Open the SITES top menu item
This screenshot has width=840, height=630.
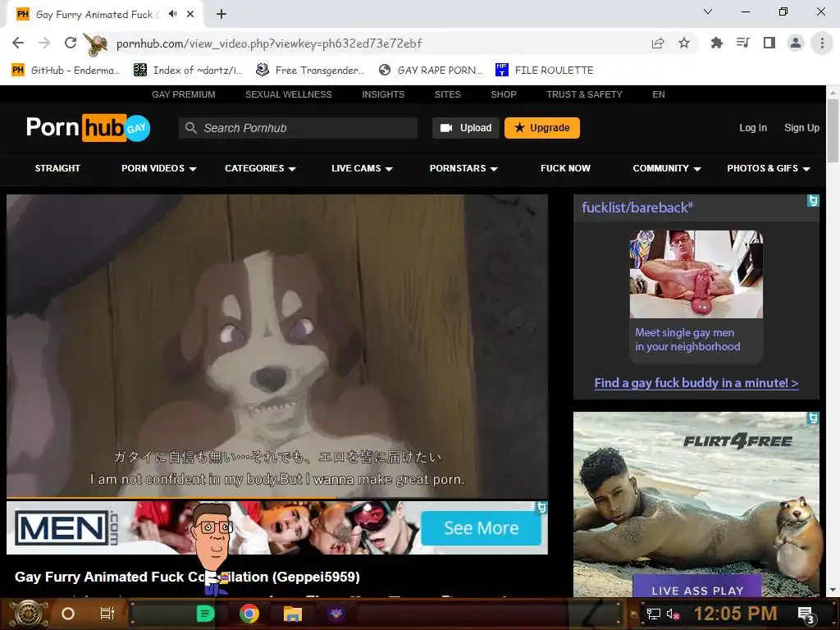(x=447, y=94)
